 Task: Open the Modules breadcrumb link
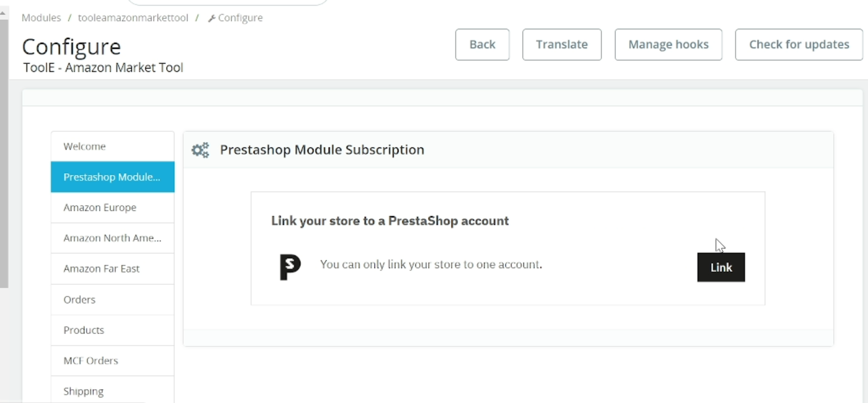(x=41, y=18)
